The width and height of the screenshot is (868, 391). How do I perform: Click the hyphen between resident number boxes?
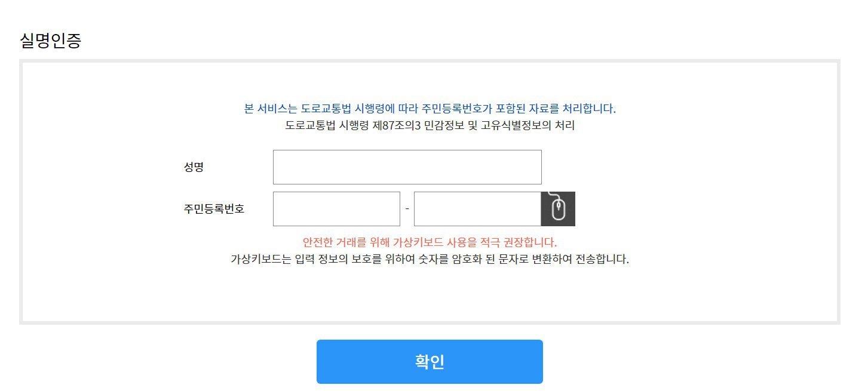(x=407, y=209)
